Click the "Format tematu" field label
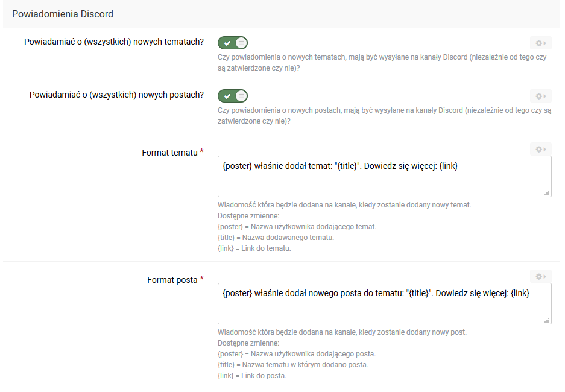The width and height of the screenshot is (565, 392). pyautogui.click(x=169, y=153)
